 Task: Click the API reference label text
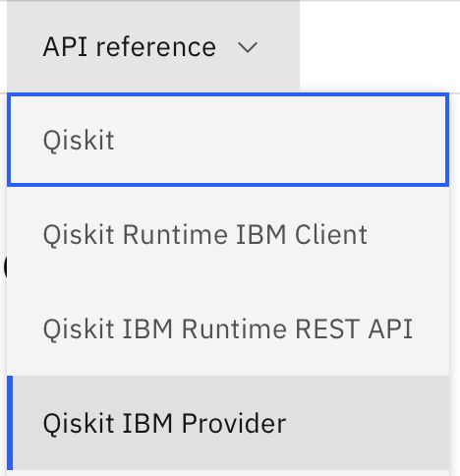tap(130, 47)
